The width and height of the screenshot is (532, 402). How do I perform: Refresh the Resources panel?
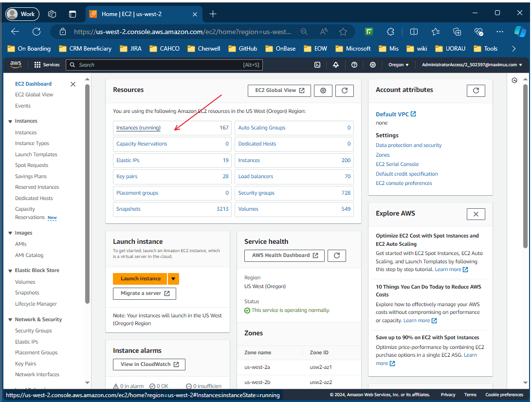(345, 91)
